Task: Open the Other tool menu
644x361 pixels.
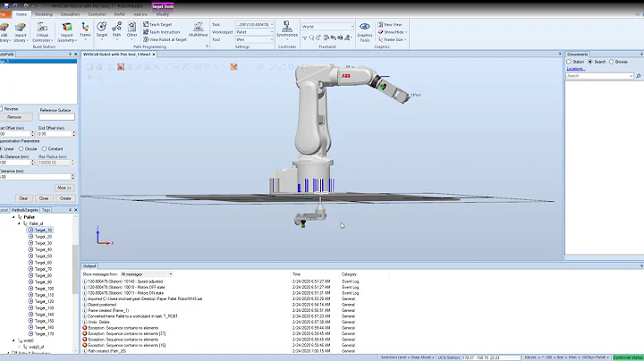Action: click(131, 30)
